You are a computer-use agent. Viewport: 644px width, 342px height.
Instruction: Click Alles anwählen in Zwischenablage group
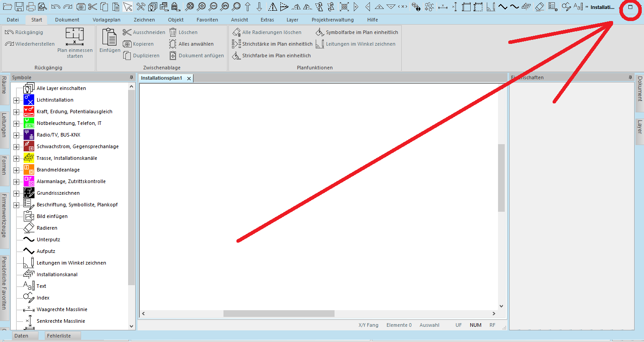(x=196, y=44)
